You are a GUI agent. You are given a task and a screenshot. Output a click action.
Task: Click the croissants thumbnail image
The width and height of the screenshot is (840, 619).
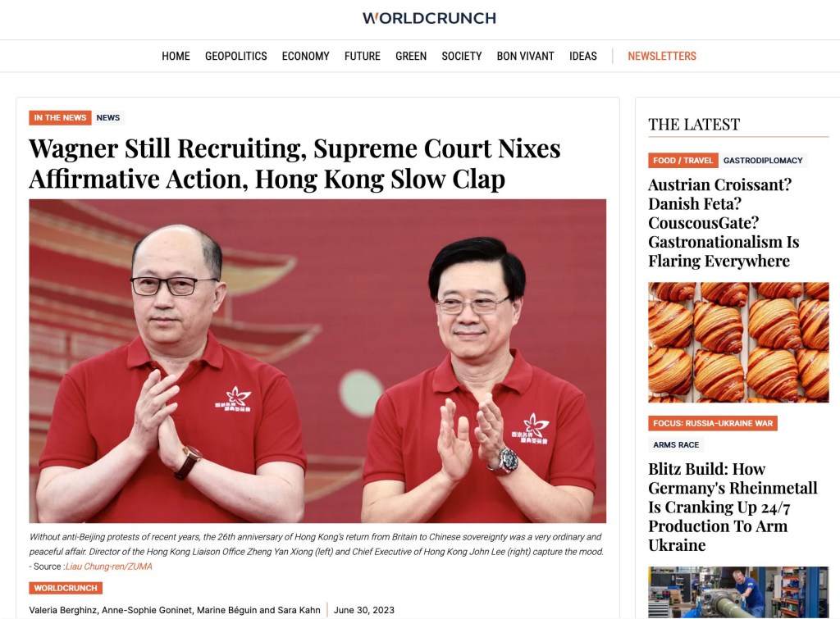pos(738,342)
